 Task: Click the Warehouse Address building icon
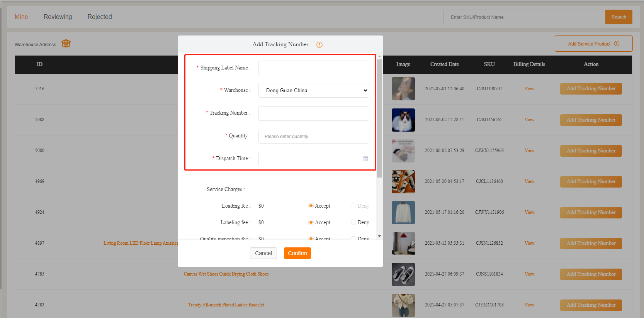click(66, 44)
